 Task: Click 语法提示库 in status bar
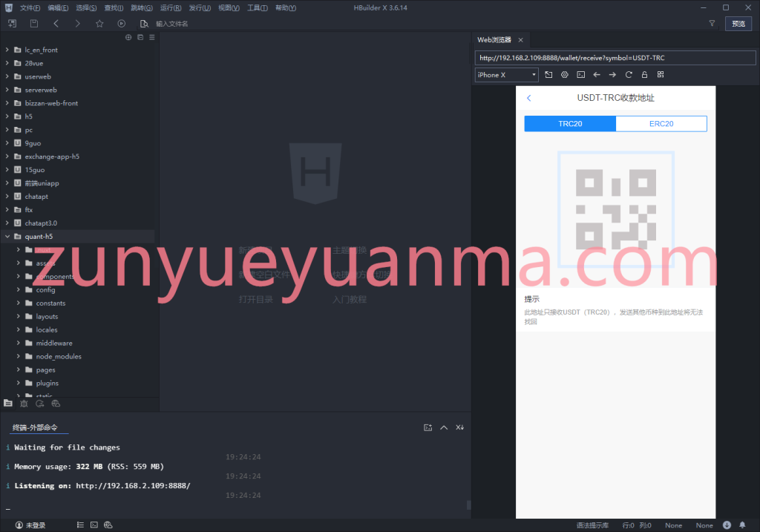(592, 525)
